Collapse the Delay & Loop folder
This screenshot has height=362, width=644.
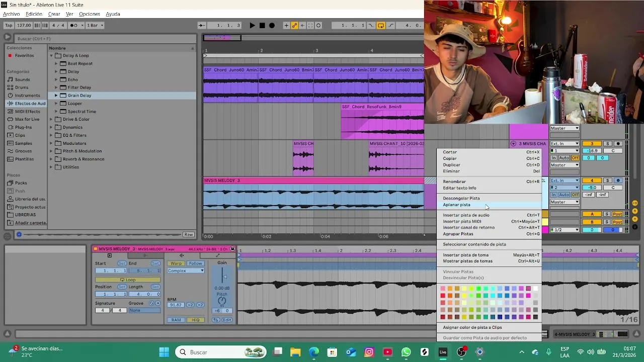coord(51,55)
